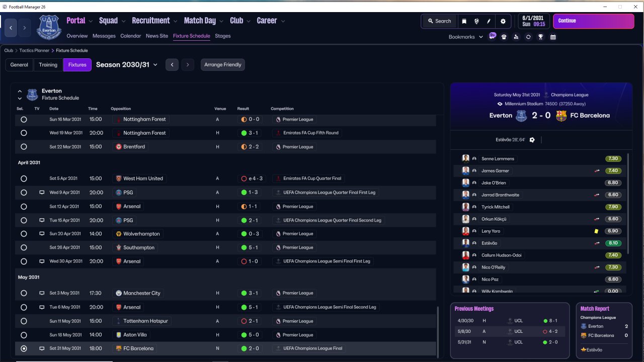The width and height of the screenshot is (644, 362).
Task: Click the yellow card icon on Leny Yoro row
Action: (x=596, y=231)
